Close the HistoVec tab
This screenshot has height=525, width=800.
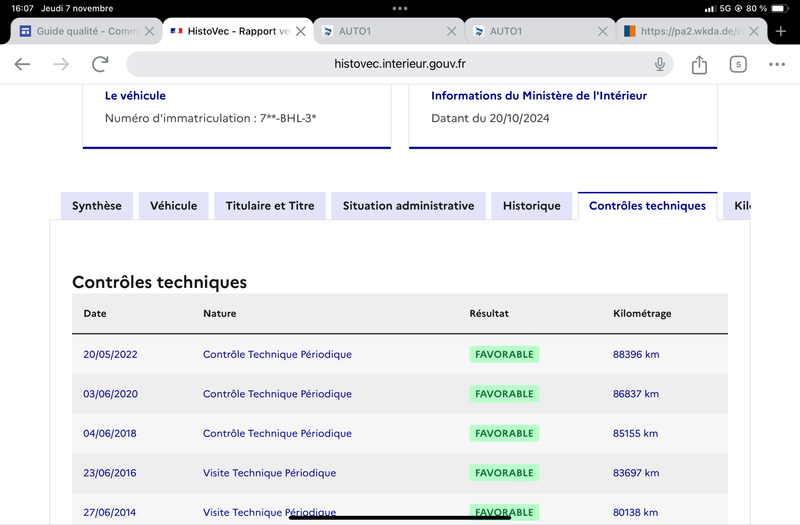pos(301,31)
